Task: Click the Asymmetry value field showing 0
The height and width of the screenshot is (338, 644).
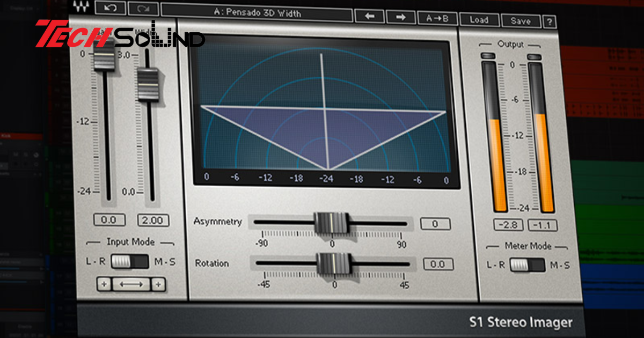Action: 435,223
